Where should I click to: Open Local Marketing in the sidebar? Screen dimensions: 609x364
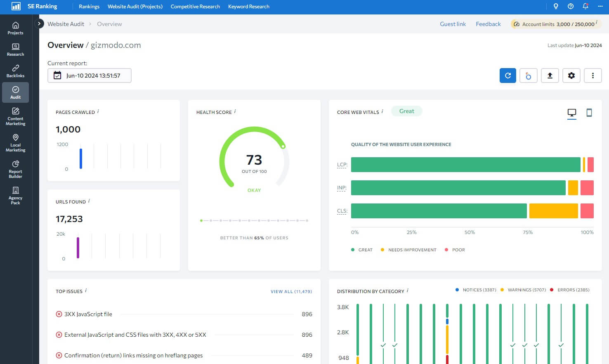click(x=15, y=143)
